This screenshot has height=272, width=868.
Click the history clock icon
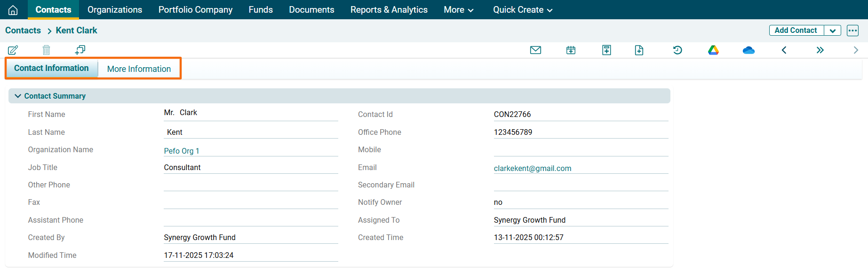(677, 50)
